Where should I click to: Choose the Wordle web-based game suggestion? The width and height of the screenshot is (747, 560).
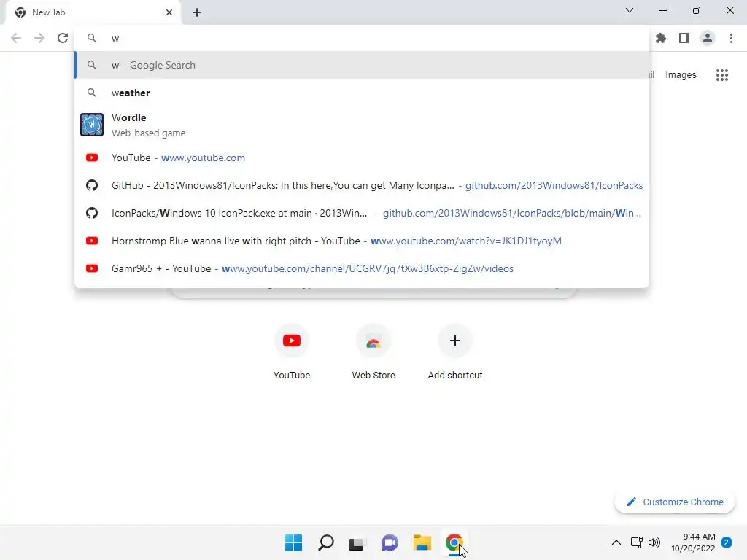tap(362, 125)
